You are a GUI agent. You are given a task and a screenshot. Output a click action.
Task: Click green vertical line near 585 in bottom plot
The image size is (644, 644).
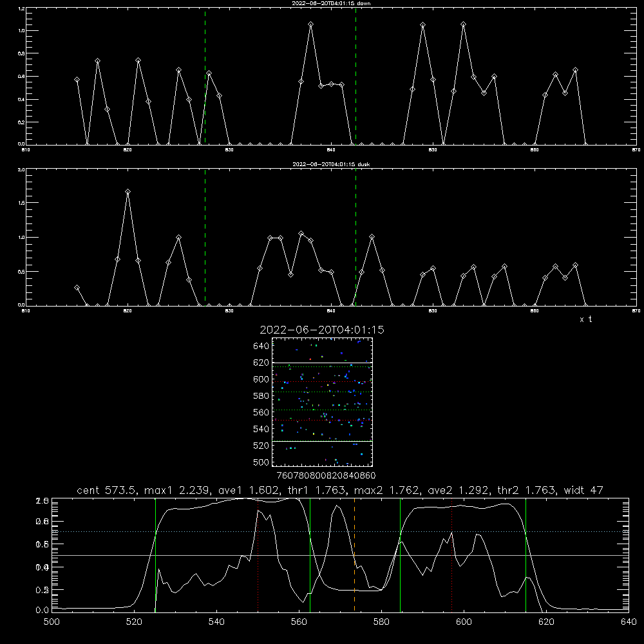400,554
